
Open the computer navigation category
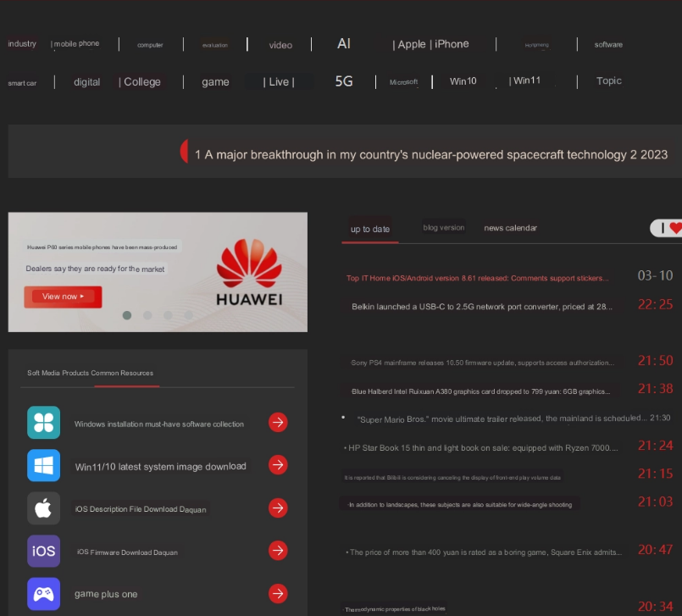coord(150,45)
